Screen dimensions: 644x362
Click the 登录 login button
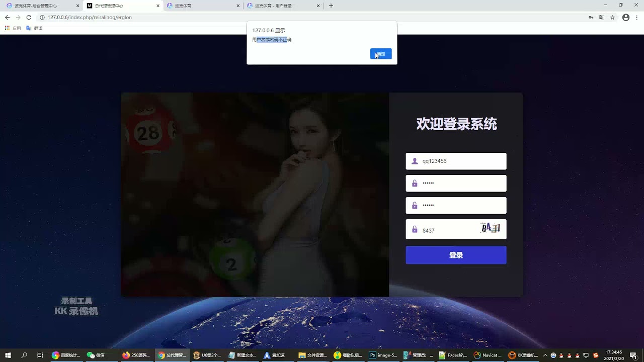pos(456,255)
